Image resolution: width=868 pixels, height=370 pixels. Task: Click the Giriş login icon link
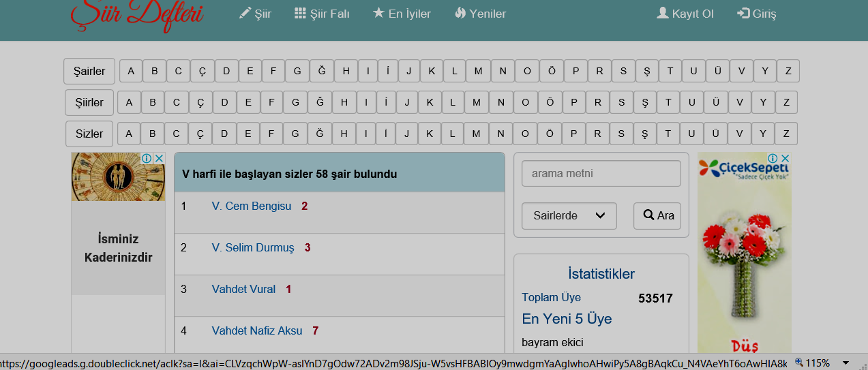tap(756, 14)
